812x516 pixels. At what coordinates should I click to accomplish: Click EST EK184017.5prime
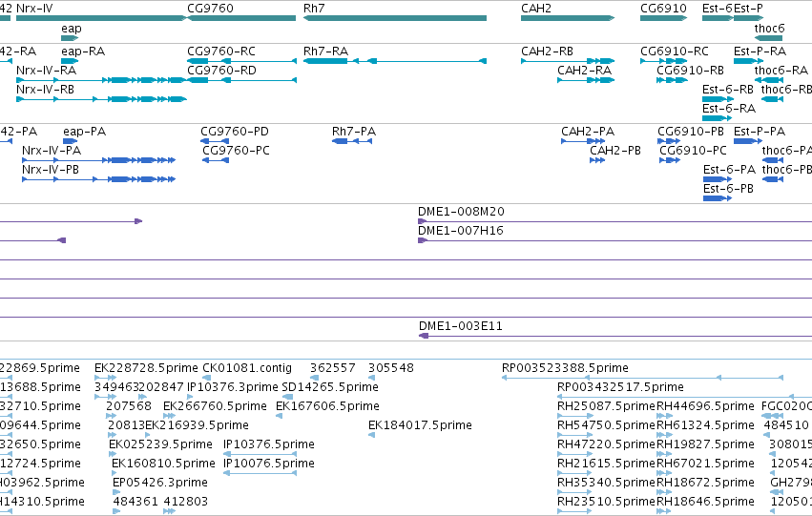pos(372,435)
